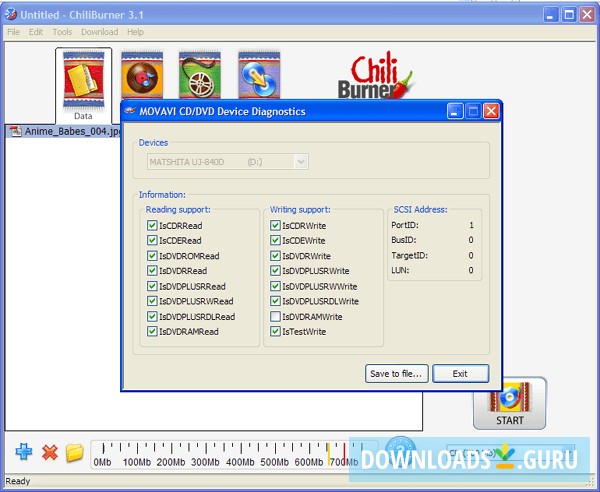Click the TargetID label

pos(409,255)
